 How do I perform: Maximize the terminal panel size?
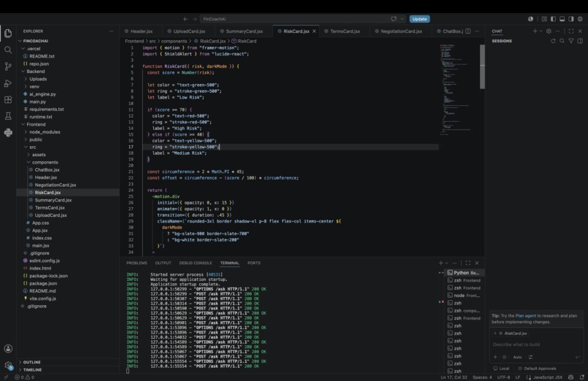point(468,263)
